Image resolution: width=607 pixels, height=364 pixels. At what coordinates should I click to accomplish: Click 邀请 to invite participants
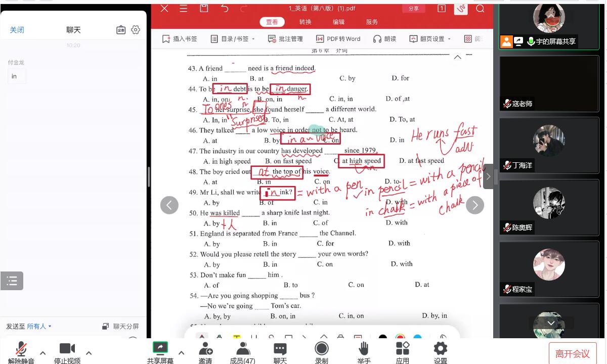pyautogui.click(x=205, y=353)
